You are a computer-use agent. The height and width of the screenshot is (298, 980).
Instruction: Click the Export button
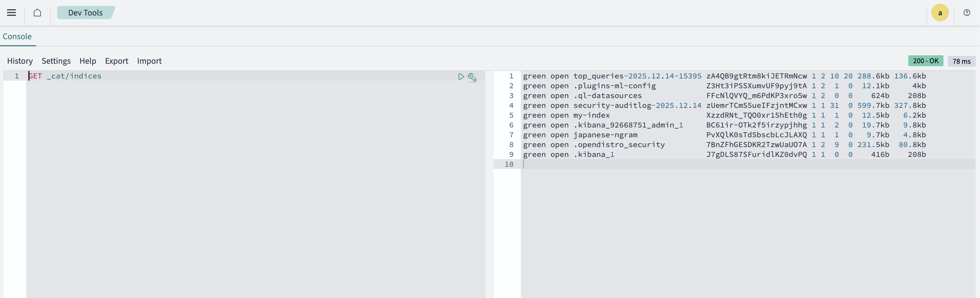116,61
